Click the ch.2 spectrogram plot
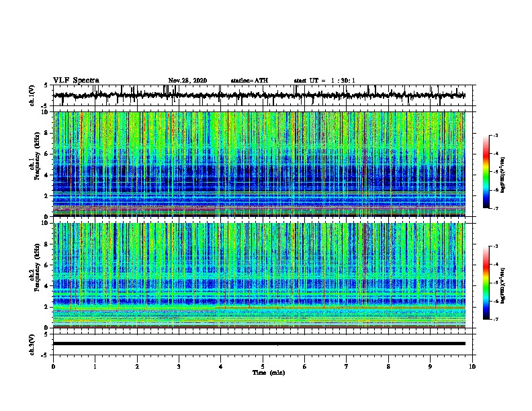The height and width of the screenshot is (411, 532). tap(259, 275)
